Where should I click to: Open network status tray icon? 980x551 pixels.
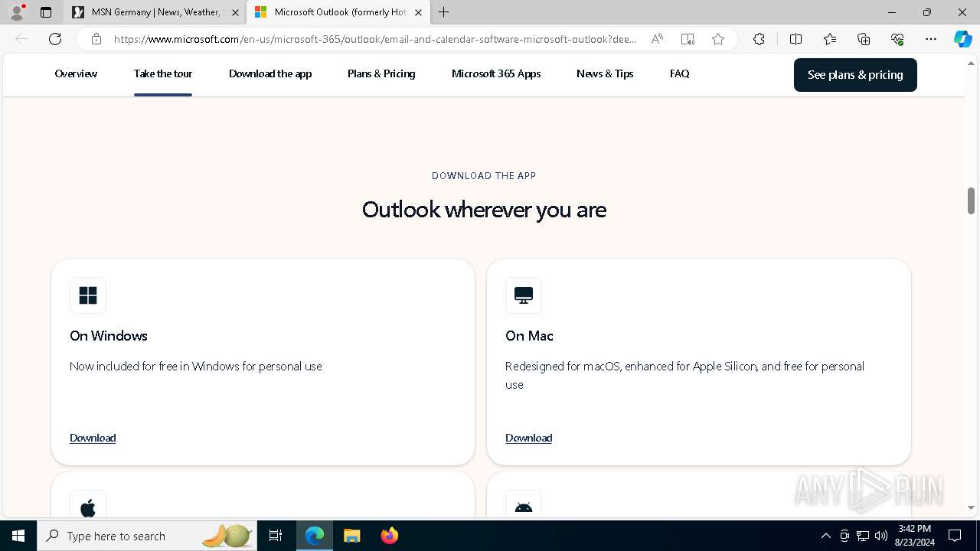pos(863,536)
